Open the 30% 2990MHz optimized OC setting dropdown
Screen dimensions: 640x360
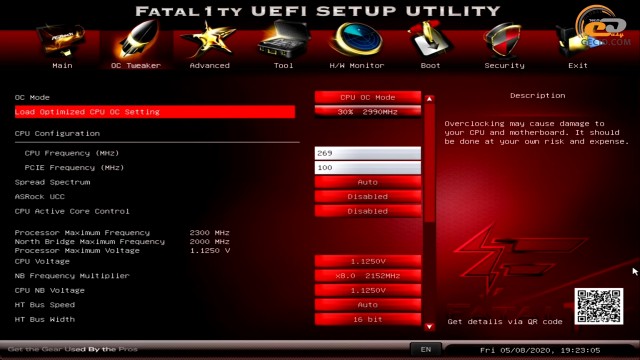coord(368,111)
